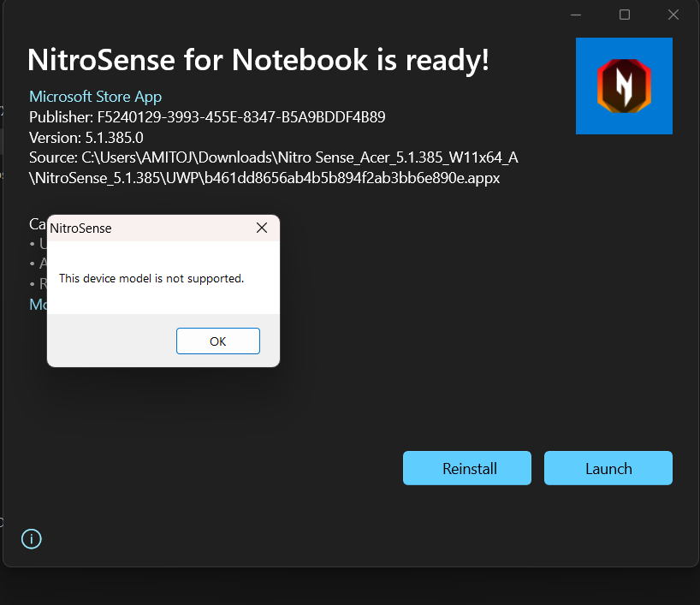Click the NitroSense app logo

pyautogui.click(x=624, y=86)
